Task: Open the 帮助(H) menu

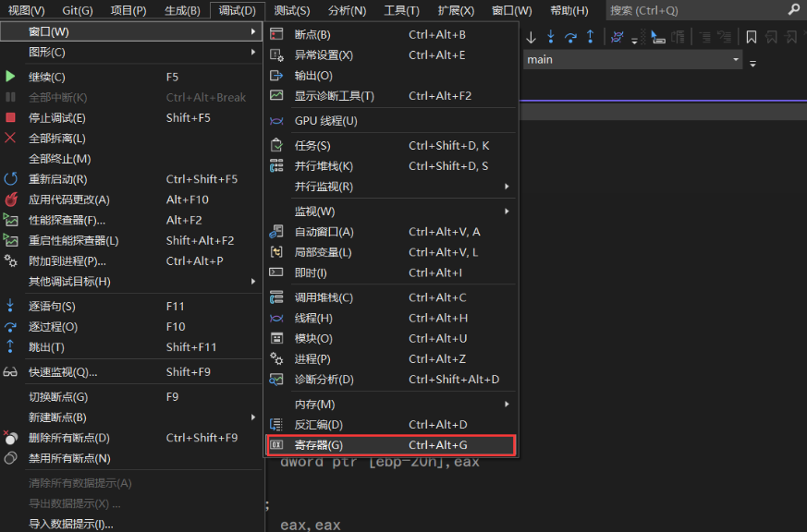Action: [x=569, y=10]
